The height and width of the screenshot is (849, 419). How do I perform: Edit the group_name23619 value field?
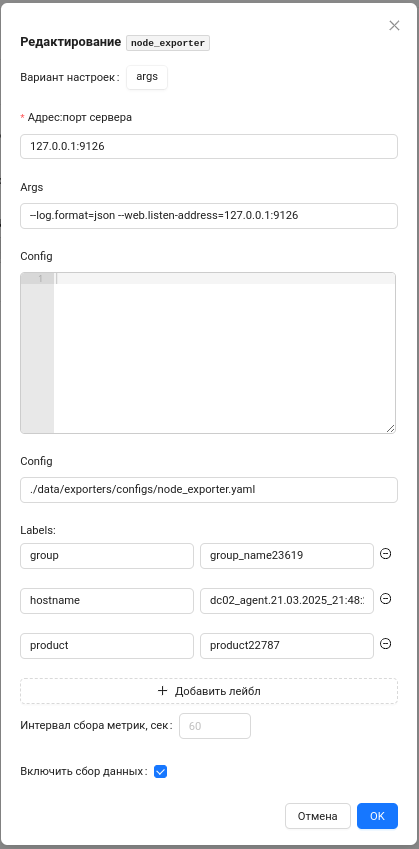(287, 556)
